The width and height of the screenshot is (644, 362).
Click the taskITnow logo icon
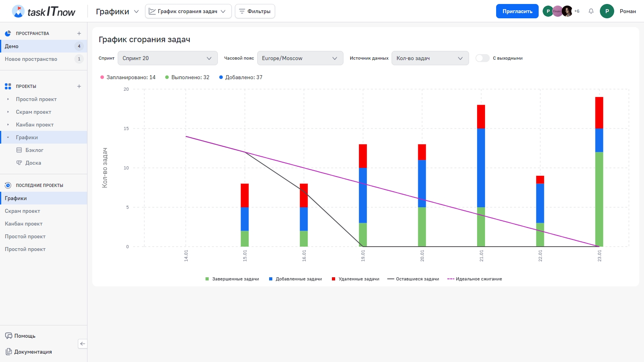pyautogui.click(x=18, y=11)
